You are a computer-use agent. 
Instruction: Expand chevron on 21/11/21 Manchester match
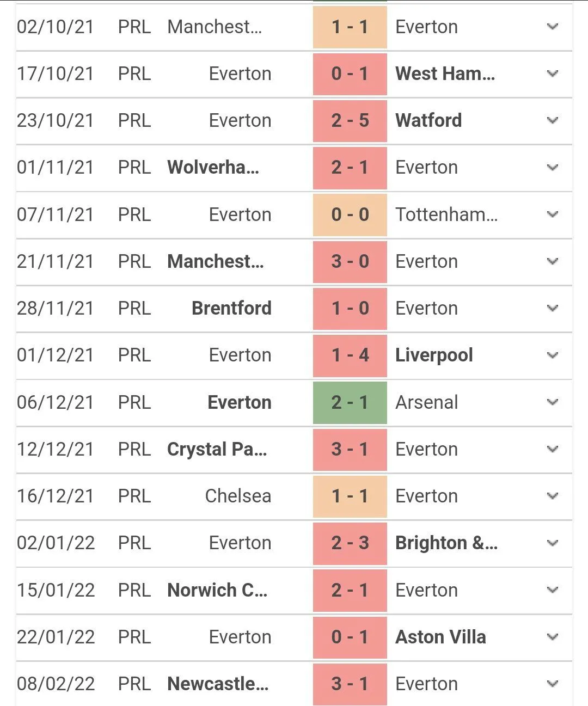[x=553, y=261]
